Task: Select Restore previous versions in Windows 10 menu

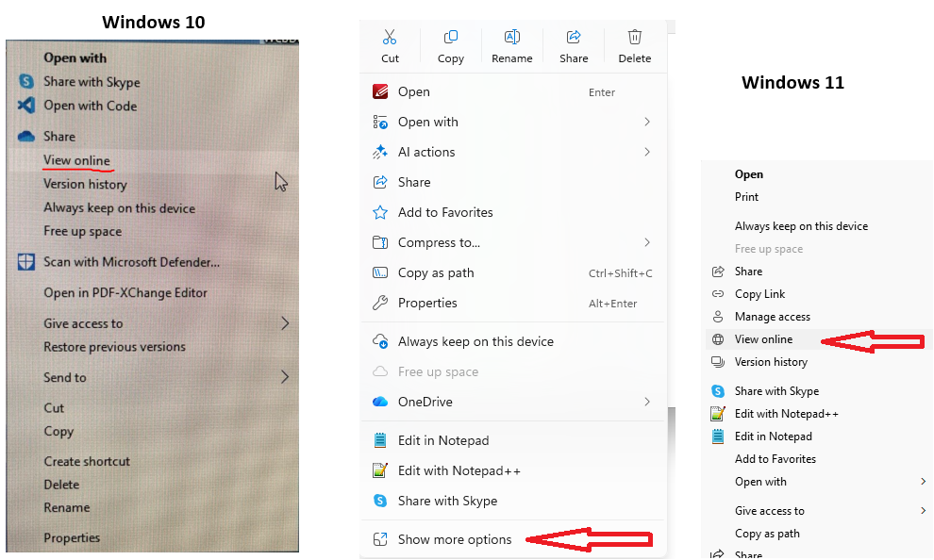Action: [x=114, y=346]
